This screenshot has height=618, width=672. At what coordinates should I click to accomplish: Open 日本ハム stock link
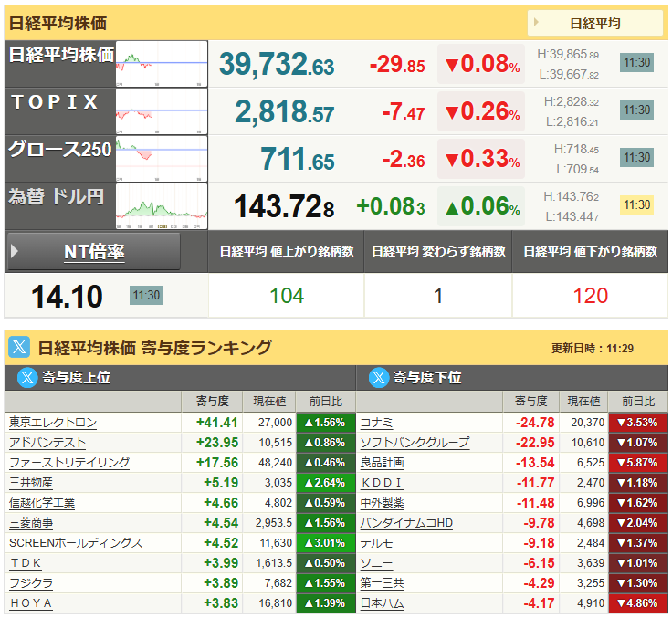[x=382, y=603]
